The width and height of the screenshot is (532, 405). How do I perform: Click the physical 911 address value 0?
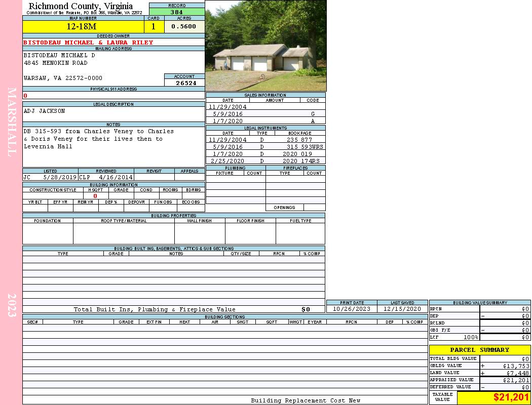tap(25, 96)
